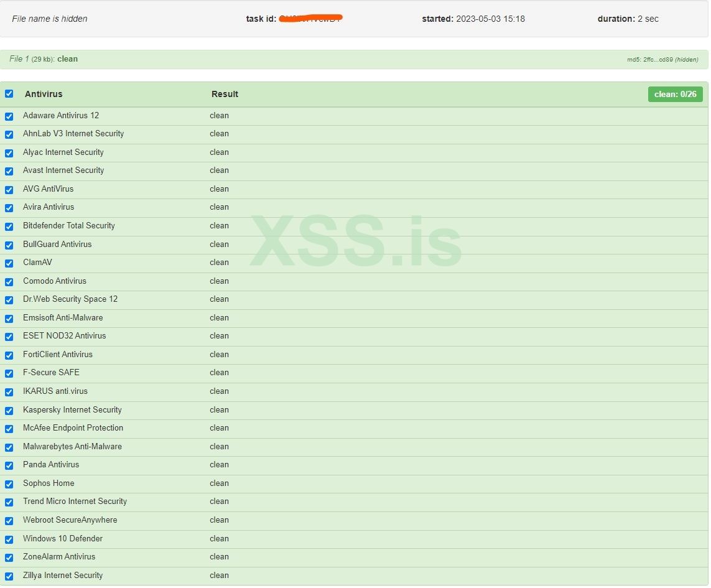
Task: Toggle Alyac Internet Security checkbox
Action: 9,153
